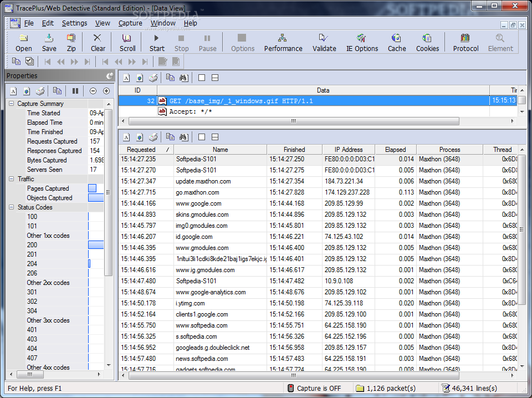Screen dimensions: 532x398
Task: Sort the list by the Requested column header
Action: [146, 150]
